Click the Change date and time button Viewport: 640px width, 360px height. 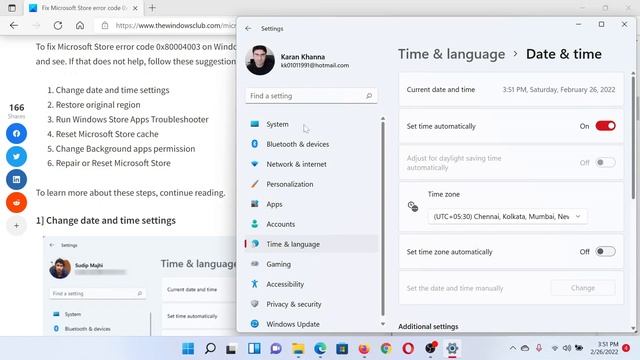[583, 288]
